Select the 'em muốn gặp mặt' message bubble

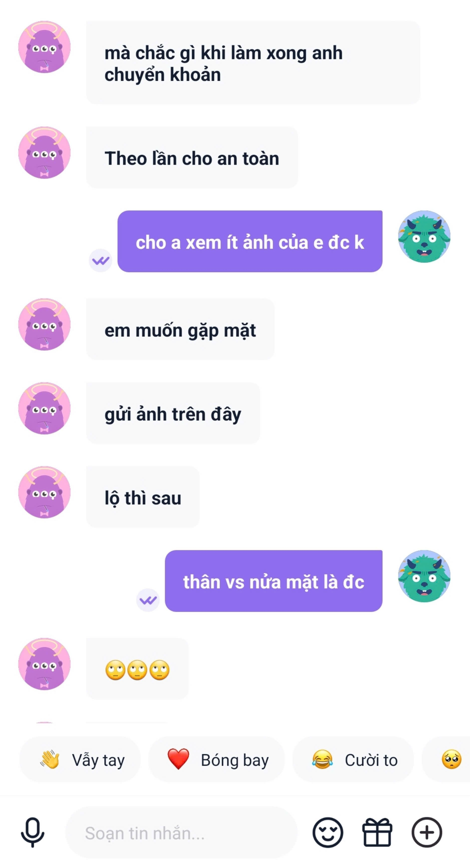tap(180, 329)
